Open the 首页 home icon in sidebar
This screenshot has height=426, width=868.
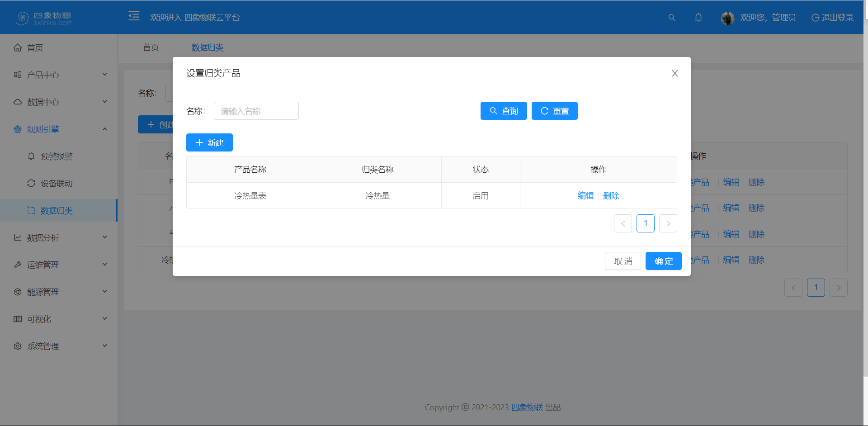click(x=17, y=47)
